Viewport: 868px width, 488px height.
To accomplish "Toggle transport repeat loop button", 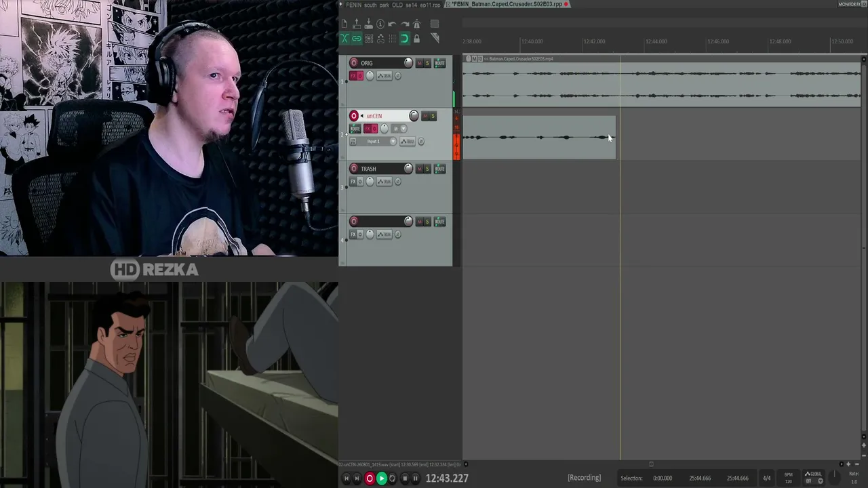I will pos(392,479).
